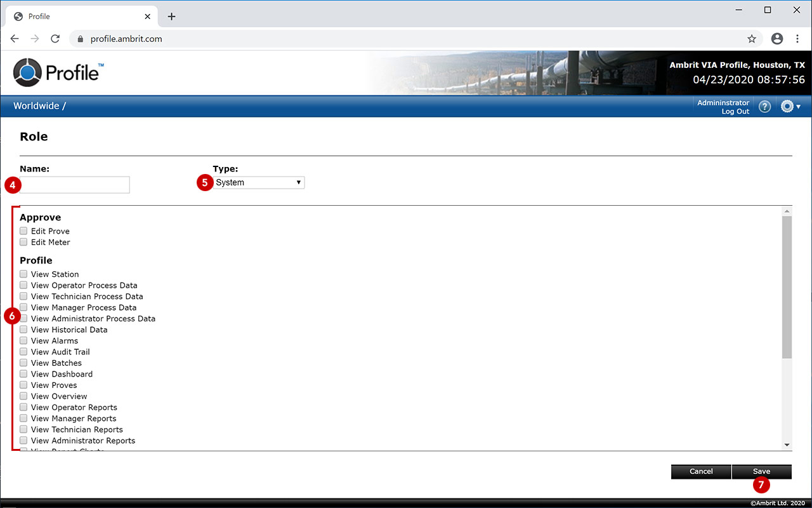The width and height of the screenshot is (812, 508).
Task: Click into the Name input field
Action: [75, 185]
